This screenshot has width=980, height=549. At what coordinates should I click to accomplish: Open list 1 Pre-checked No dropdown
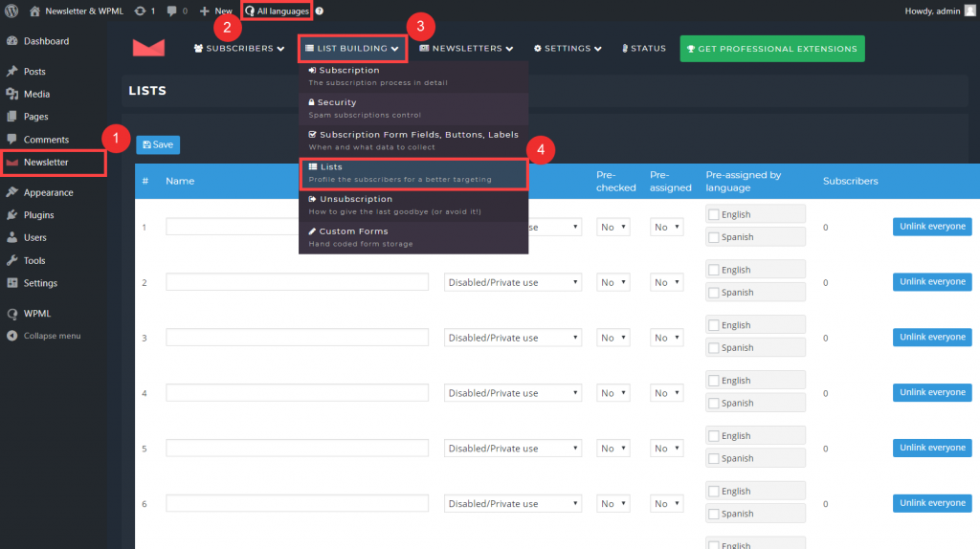click(612, 227)
